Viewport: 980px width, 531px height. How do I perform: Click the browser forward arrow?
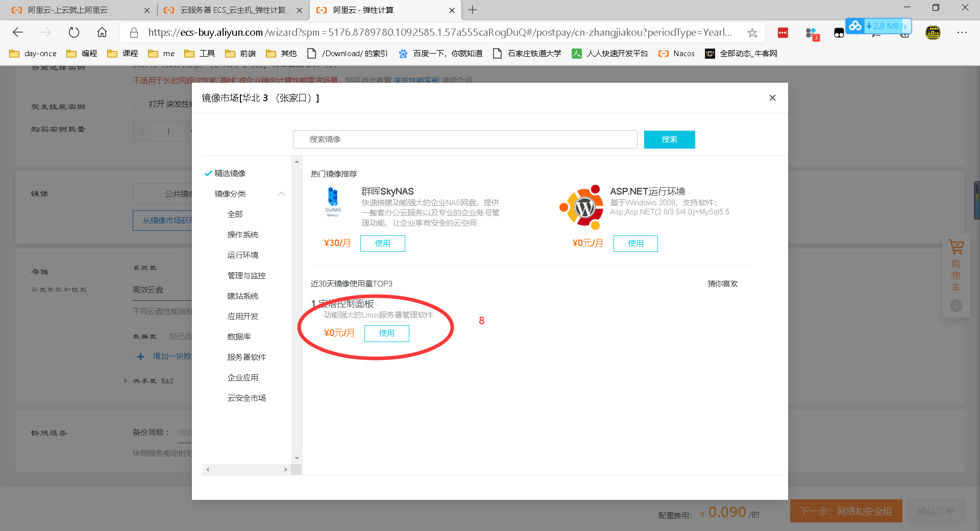click(x=46, y=33)
